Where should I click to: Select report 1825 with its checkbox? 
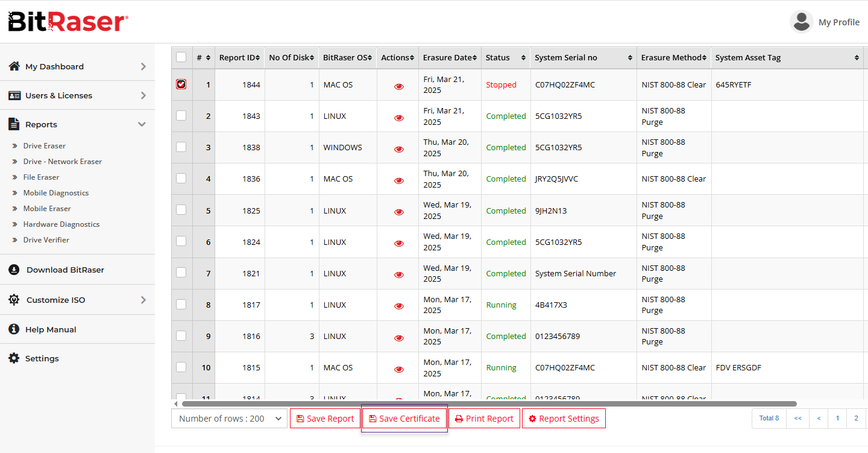point(181,209)
